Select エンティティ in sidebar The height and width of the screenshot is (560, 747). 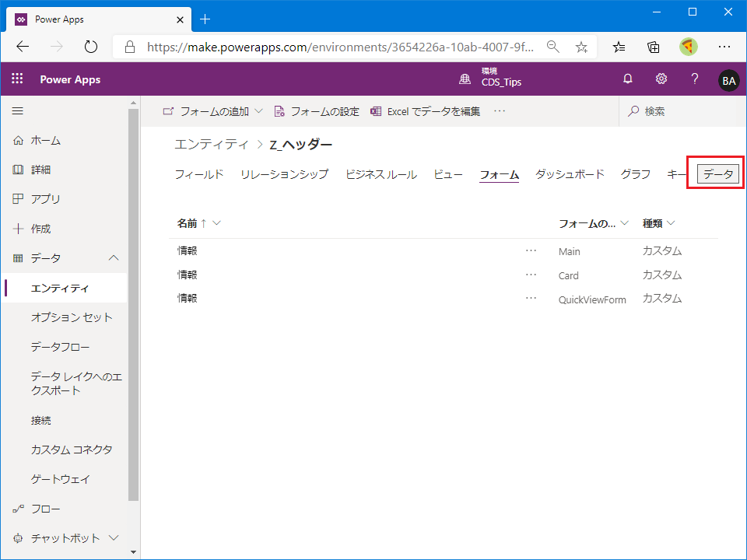point(65,288)
